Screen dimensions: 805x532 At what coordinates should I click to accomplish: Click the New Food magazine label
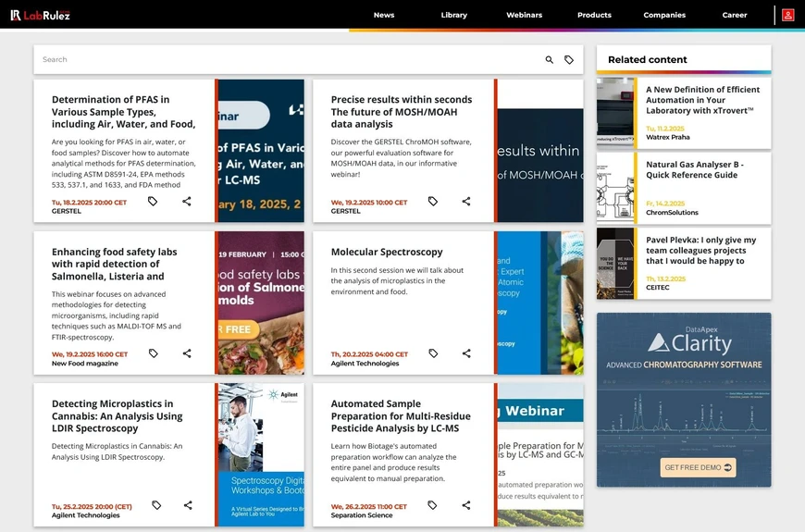pos(85,363)
